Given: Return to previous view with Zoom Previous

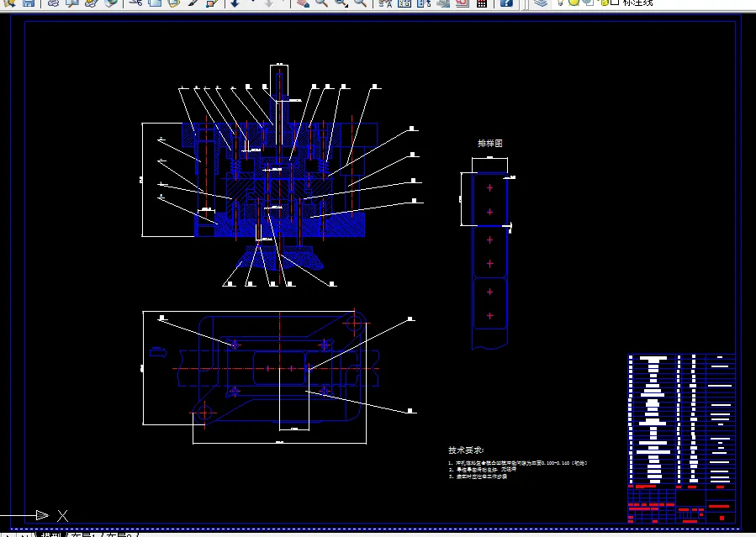Looking at the screenshot, I should pyautogui.click(x=360, y=3).
